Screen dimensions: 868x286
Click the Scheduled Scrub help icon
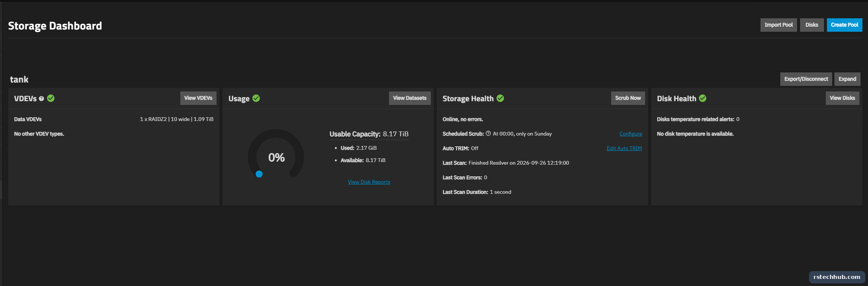488,134
